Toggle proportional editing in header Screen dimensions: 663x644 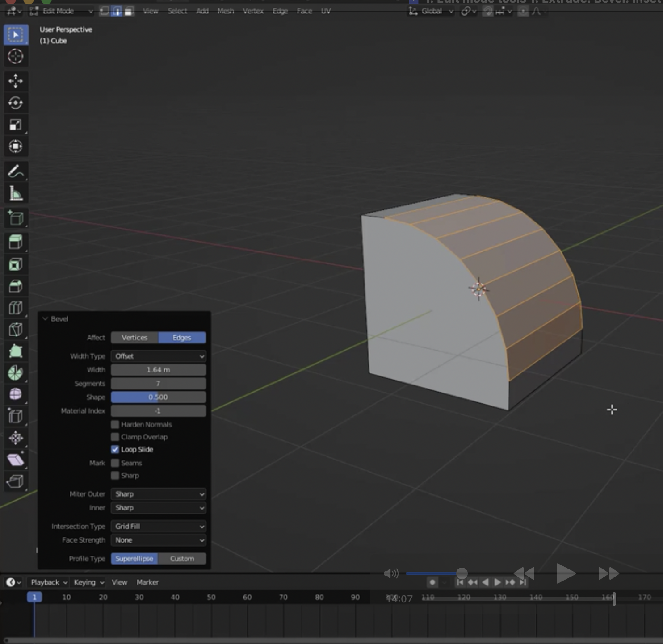point(523,11)
